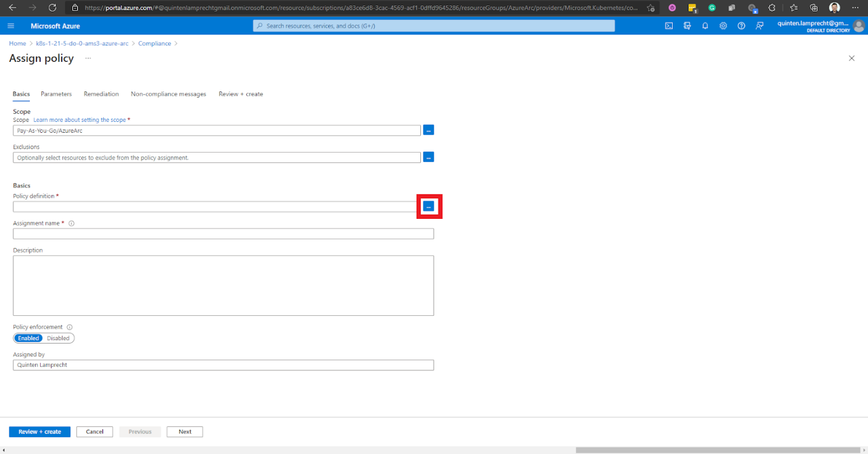The image size is (868, 454).
Task: Open browser Collections icon
Action: pyautogui.click(x=813, y=8)
